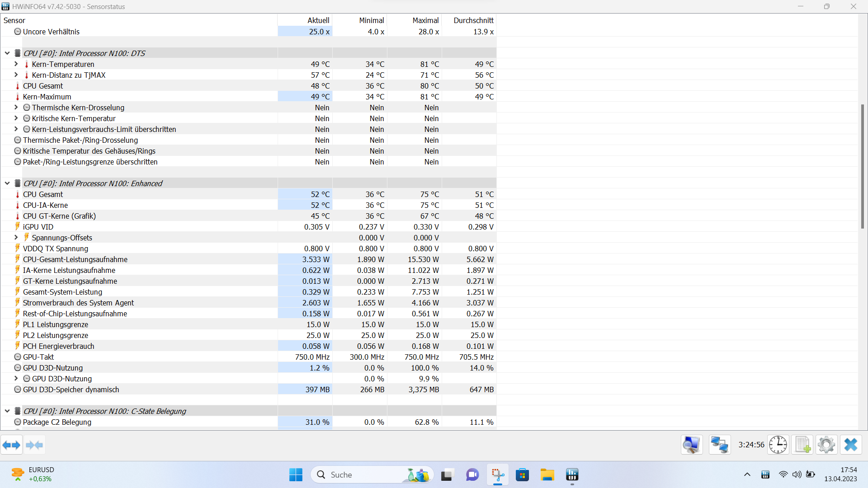Image resolution: width=868 pixels, height=488 pixels.
Task: Reset the elapsed time clock icon
Action: click(778, 445)
